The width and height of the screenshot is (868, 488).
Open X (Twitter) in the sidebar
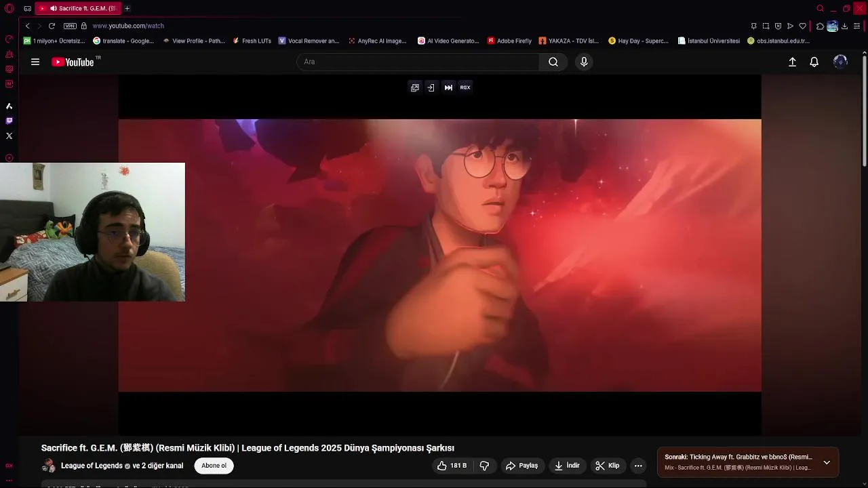click(x=9, y=136)
